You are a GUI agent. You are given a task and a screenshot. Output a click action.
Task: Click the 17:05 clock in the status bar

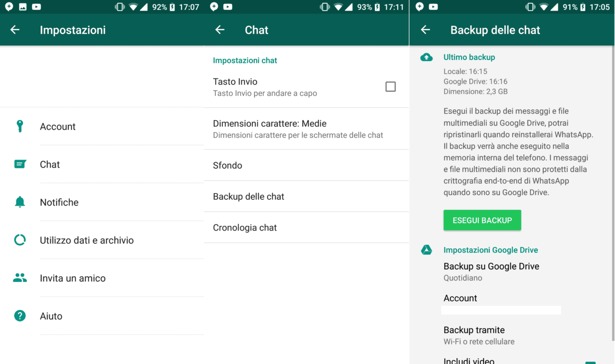click(x=600, y=7)
